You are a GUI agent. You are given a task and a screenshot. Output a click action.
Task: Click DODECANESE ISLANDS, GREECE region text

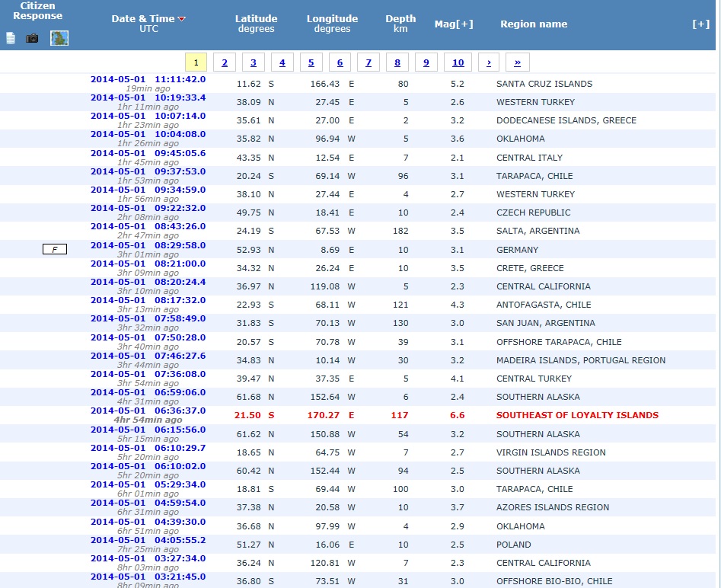pyautogui.click(x=566, y=120)
